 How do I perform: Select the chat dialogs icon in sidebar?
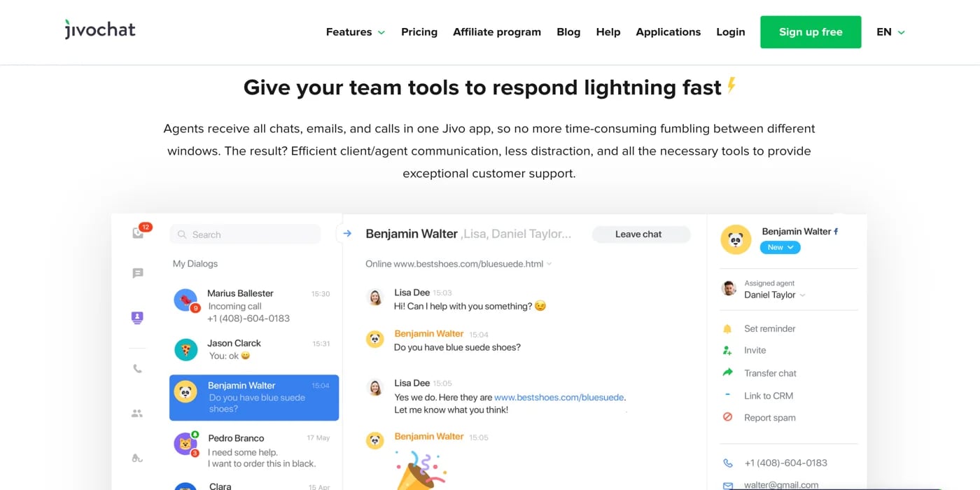(137, 273)
